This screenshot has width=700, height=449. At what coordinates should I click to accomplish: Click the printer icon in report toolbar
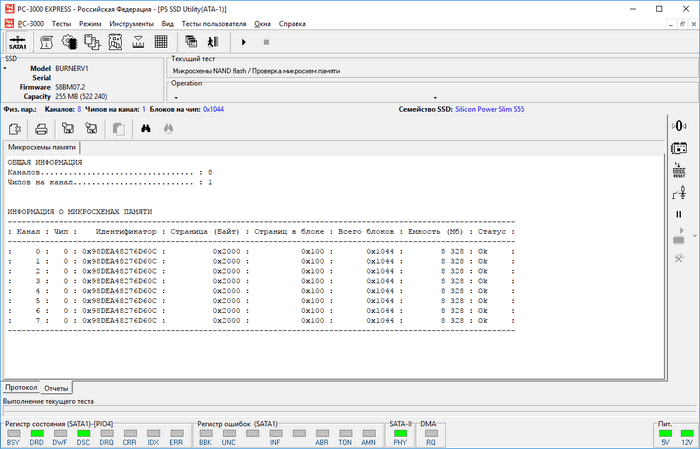[x=41, y=128]
